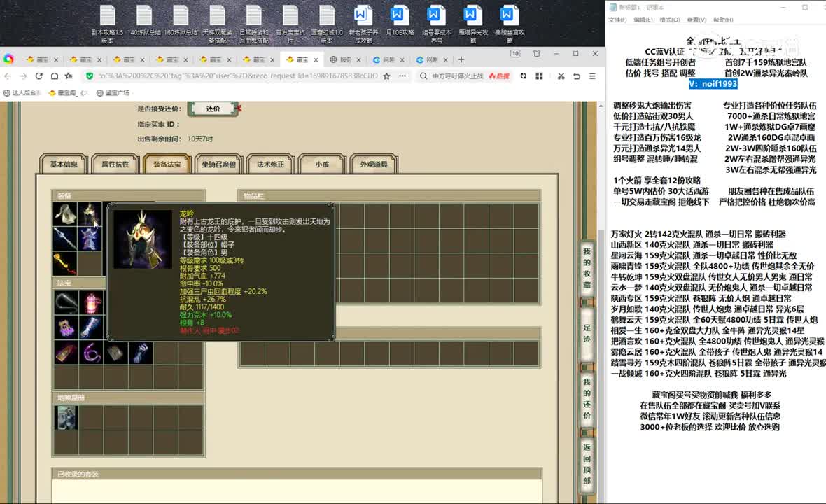
Task: Bookmark this page with the address bar star
Action: point(386,76)
